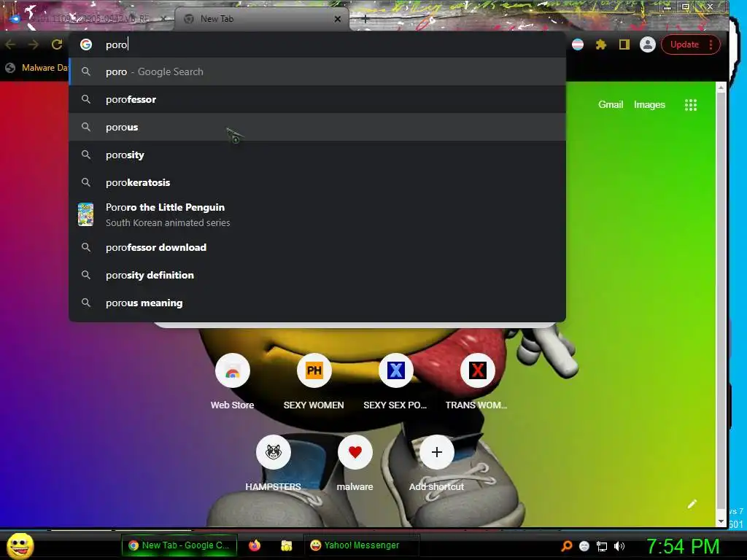Click the page scrollbar up arrow
747x560 pixels.
(721, 88)
